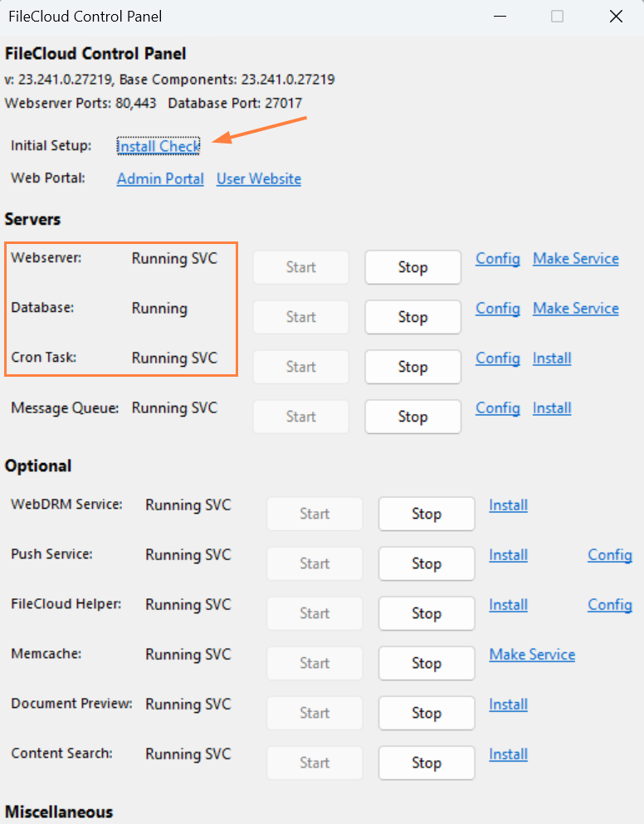Open Push Service Config link

point(610,554)
